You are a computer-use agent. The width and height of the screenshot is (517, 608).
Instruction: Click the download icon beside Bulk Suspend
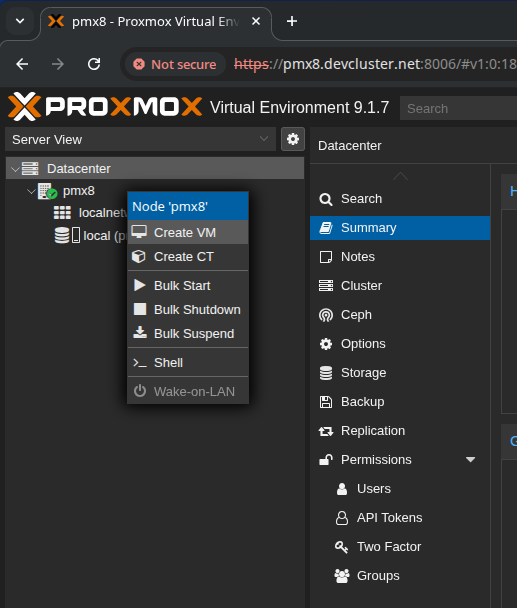click(x=140, y=332)
